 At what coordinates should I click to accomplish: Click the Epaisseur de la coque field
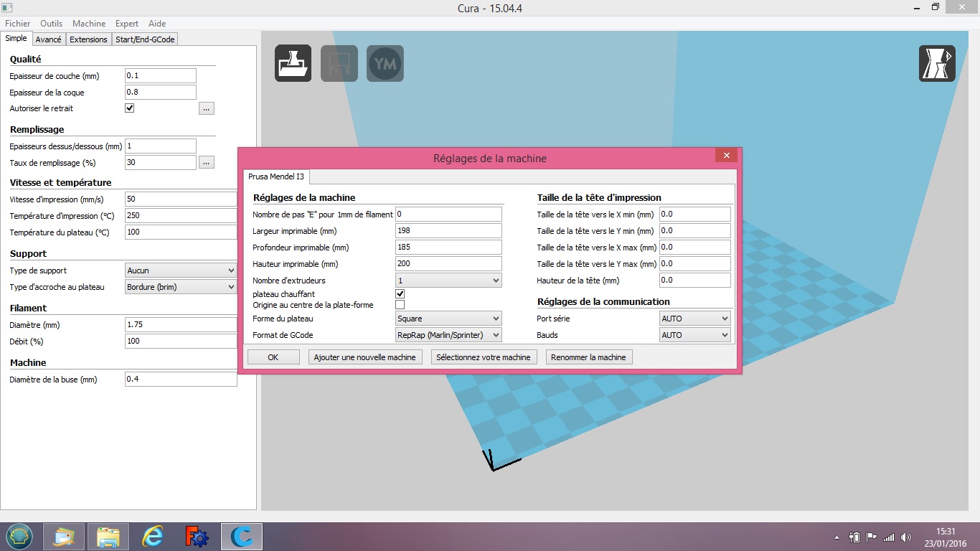[161, 92]
